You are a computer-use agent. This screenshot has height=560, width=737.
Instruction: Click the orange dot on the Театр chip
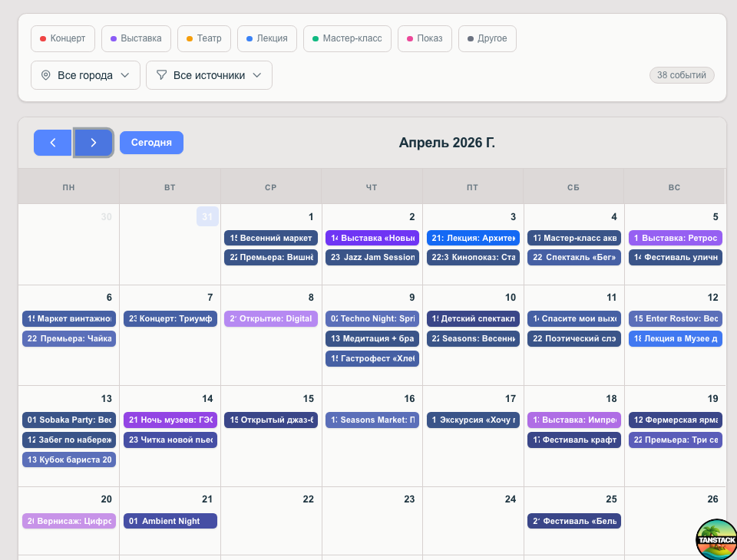click(189, 38)
